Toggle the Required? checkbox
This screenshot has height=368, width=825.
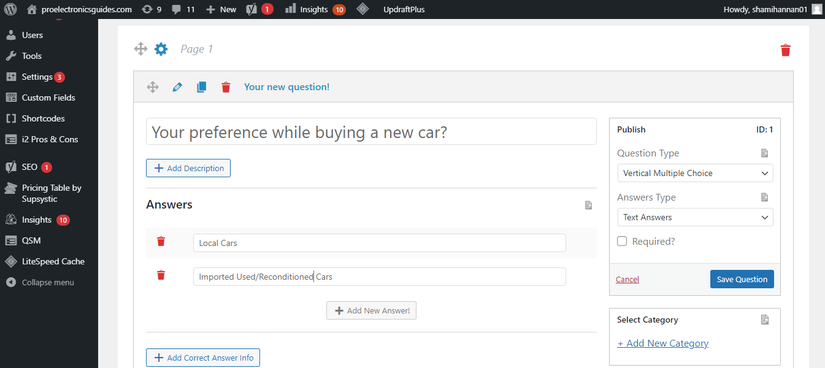pos(622,241)
